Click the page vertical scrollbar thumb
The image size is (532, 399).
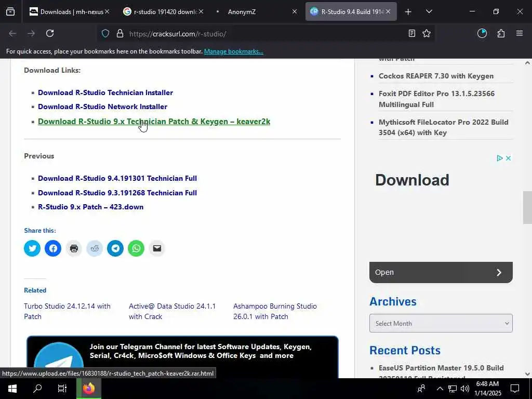pos(527,208)
